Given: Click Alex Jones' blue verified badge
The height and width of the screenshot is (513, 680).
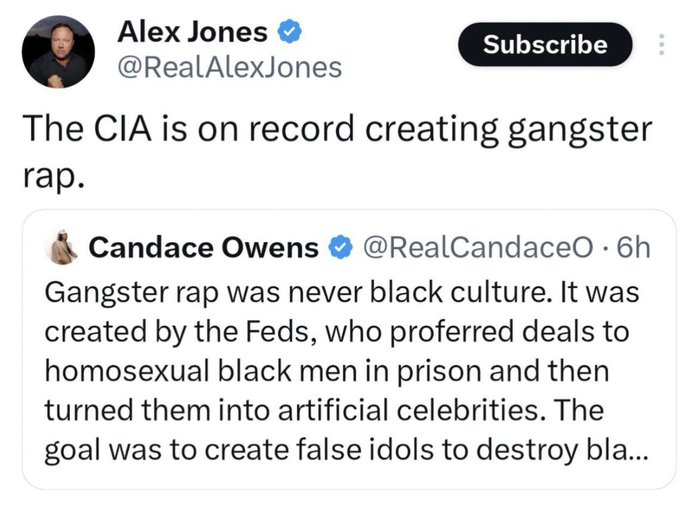Looking at the screenshot, I should (290, 32).
